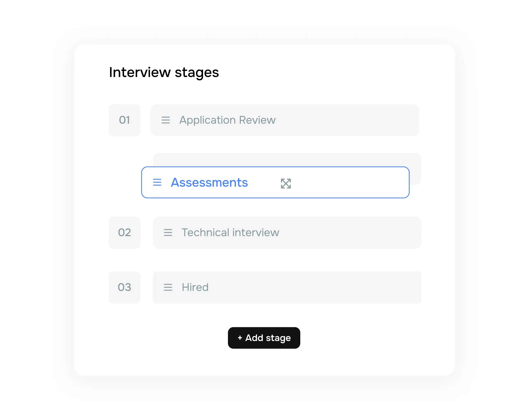Image resolution: width=529 pixels, height=420 pixels.
Task: Select the Technical interview stage entry
Action: tap(230, 233)
